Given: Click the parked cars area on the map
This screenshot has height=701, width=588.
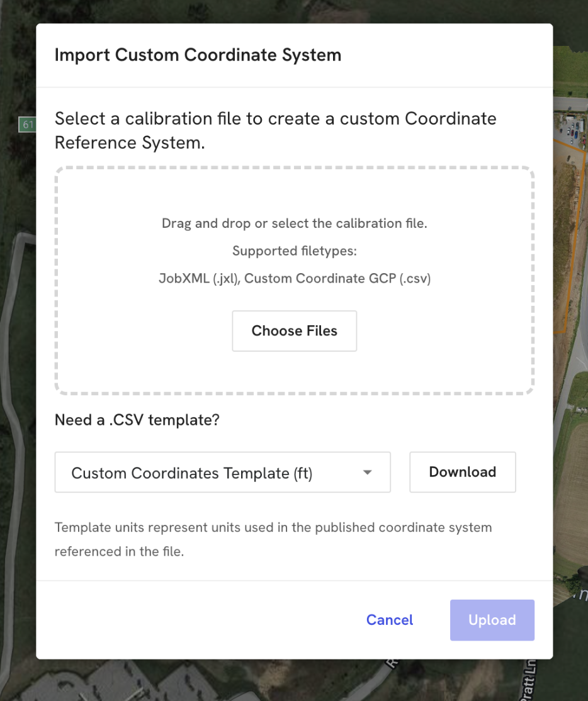Looking at the screenshot, I should click(570, 131).
